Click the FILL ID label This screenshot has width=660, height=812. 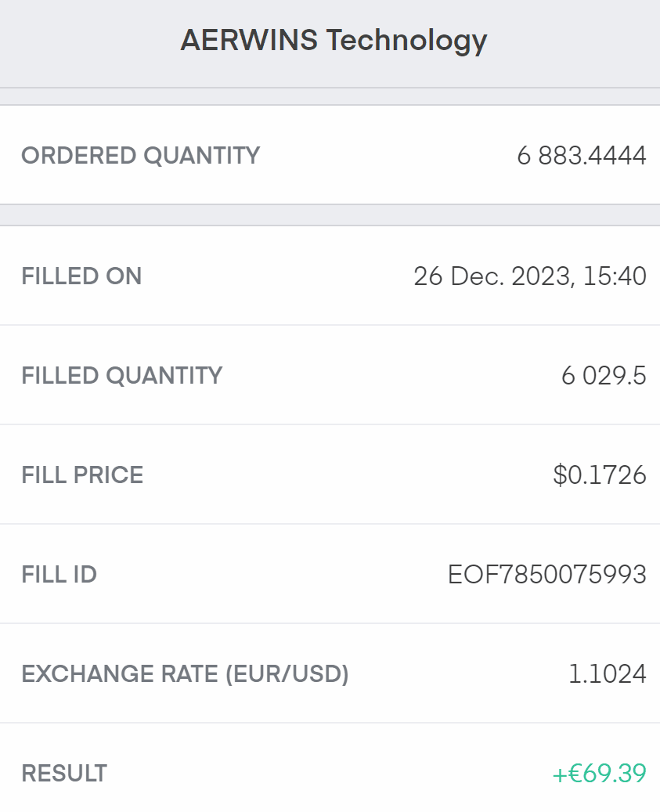point(59,575)
